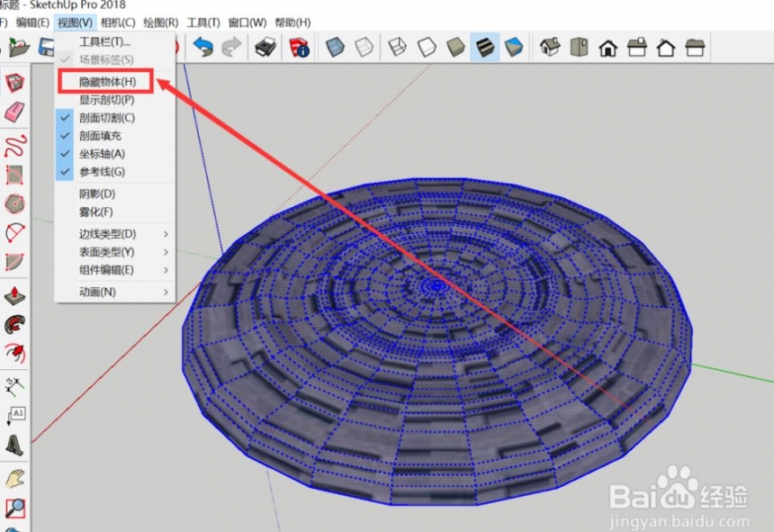This screenshot has height=532, width=774.
Task: Click the textured dome model in viewport
Action: click(x=436, y=340)
